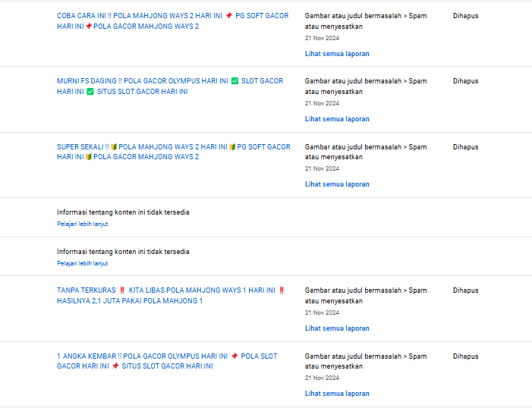Click the second unavailable content information message

pos(123,252)
